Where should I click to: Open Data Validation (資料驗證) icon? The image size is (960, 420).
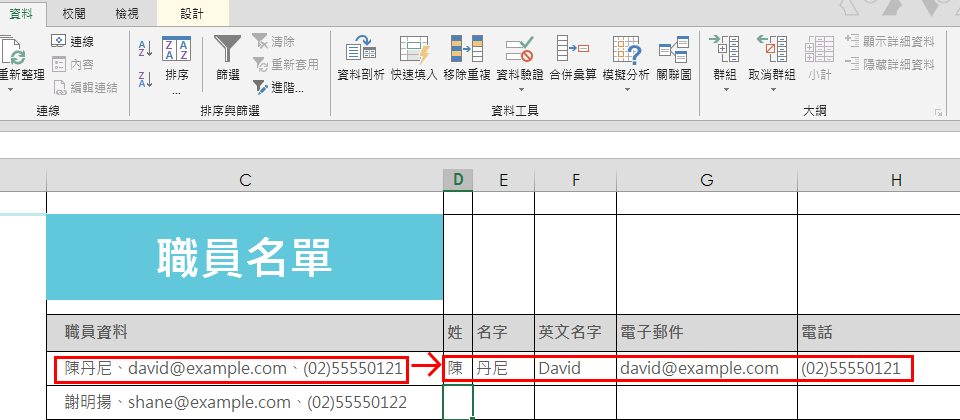click(x=519, y=50)
